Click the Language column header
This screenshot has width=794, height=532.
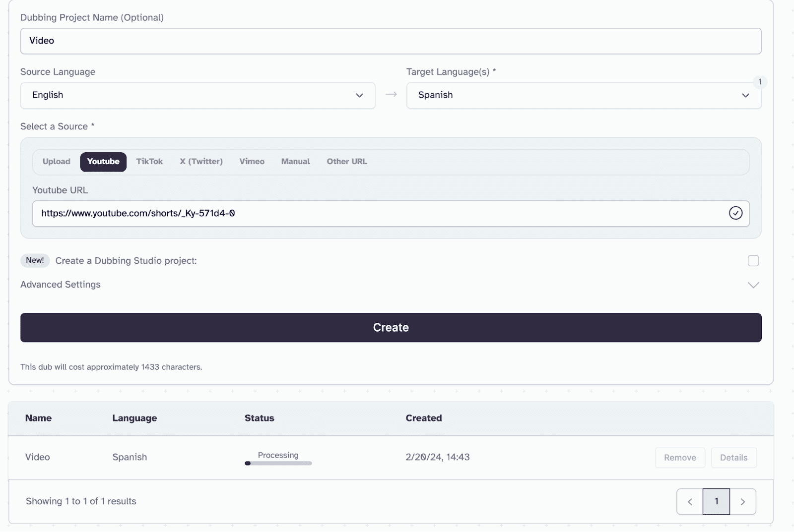pos(134,418)
